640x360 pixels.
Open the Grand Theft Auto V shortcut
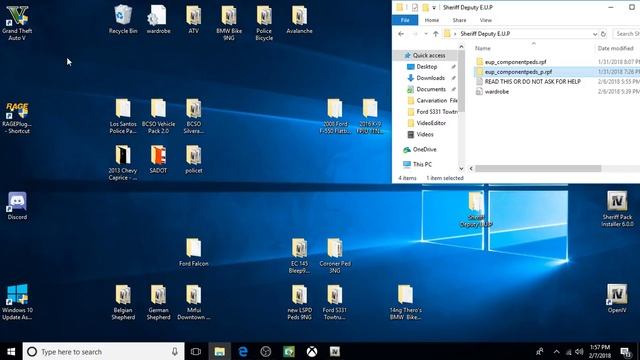[17, 22]
